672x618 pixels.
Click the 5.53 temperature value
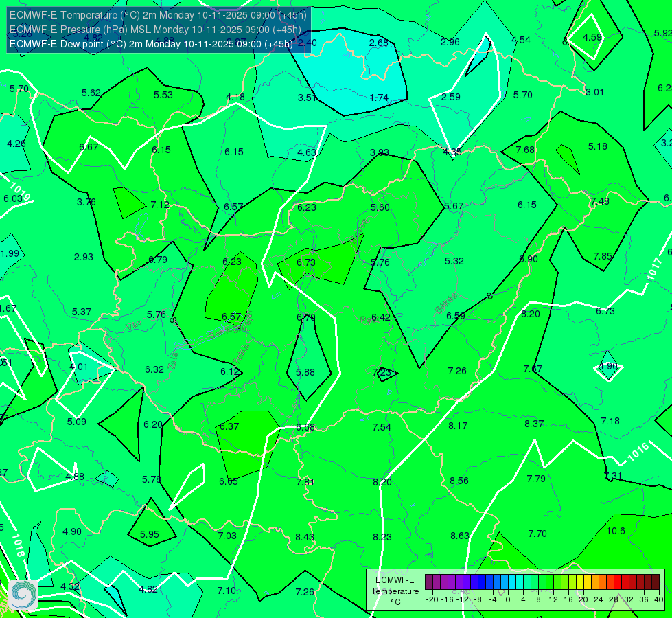click(x=163, y=95)
